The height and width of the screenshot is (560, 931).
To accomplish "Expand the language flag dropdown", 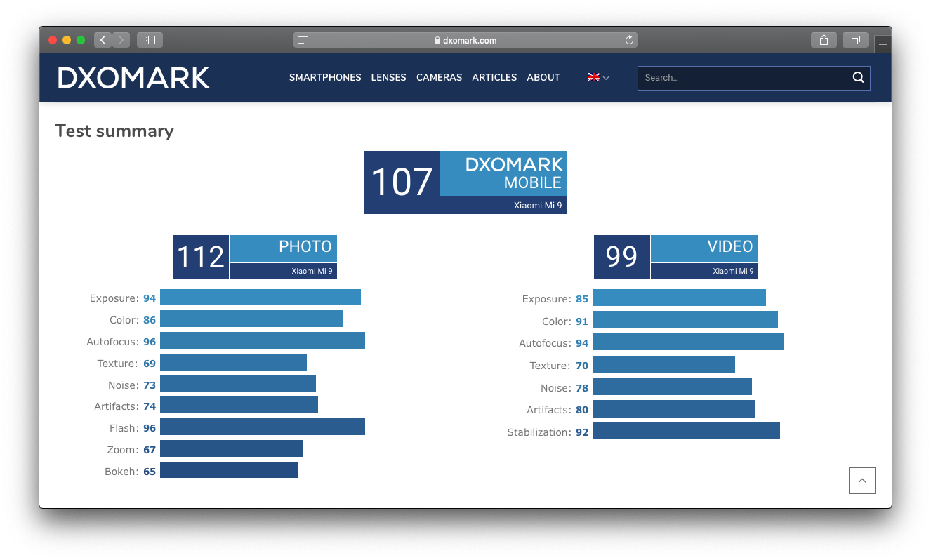I will (598, 78).
